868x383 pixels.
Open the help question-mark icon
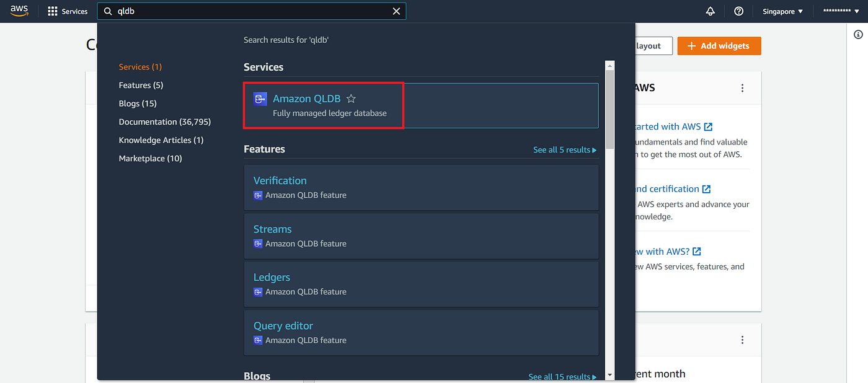point(738,11)
